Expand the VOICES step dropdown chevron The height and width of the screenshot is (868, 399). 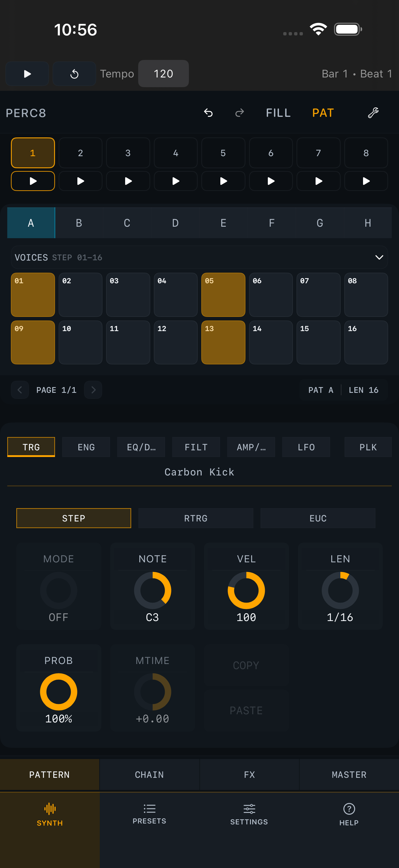[x=379, y=258]
